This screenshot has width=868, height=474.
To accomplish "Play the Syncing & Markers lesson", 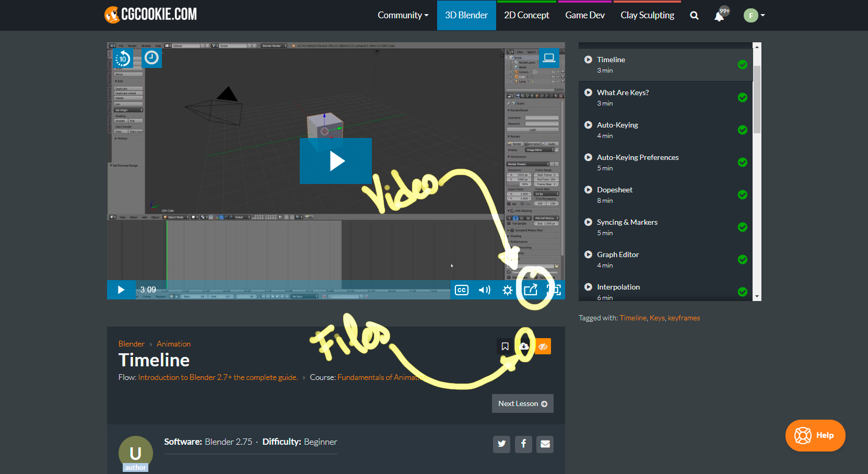I will (588, 222).
